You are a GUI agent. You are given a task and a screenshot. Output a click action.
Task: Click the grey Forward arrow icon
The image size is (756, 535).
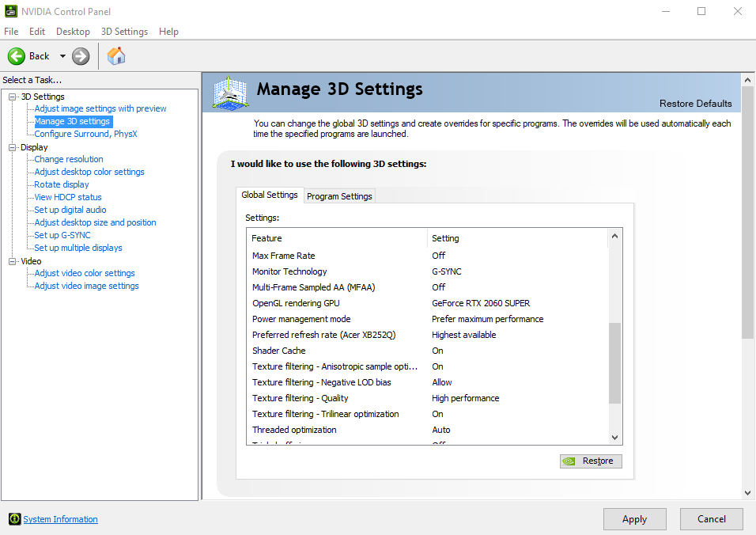pos(81,56)
